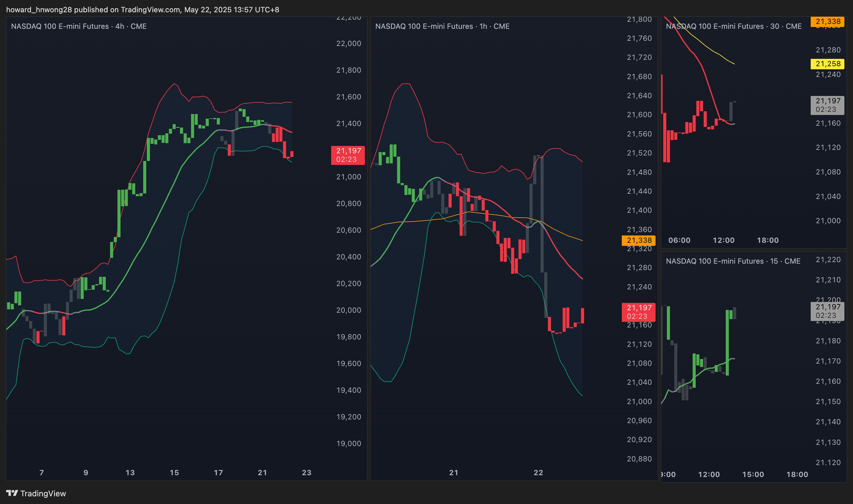Click the yellow 21,258 price label
The image size is (853, 504).
coord(828,63)
